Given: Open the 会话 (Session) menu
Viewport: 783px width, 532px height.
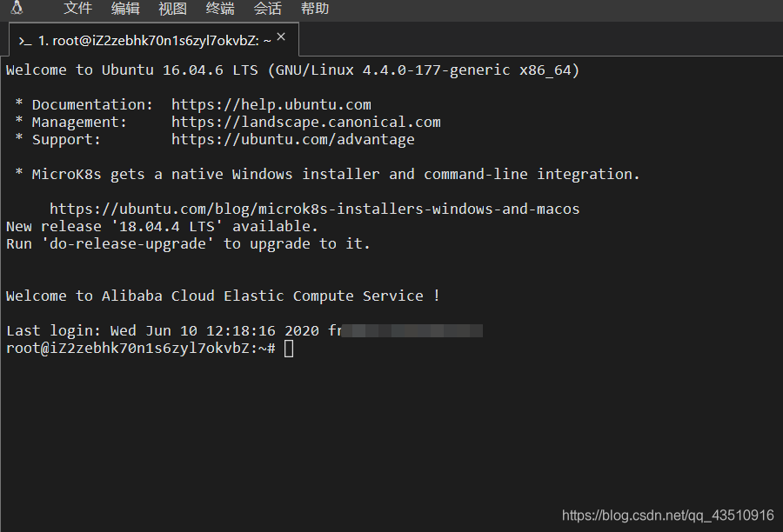Looking at the screenshot, I should click(x=267, y=10).
